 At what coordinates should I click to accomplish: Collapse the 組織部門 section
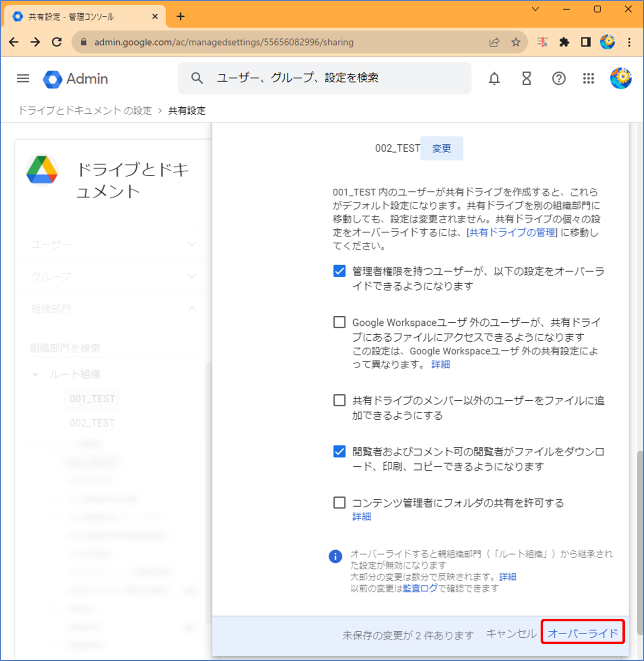(x=113, y=309)
